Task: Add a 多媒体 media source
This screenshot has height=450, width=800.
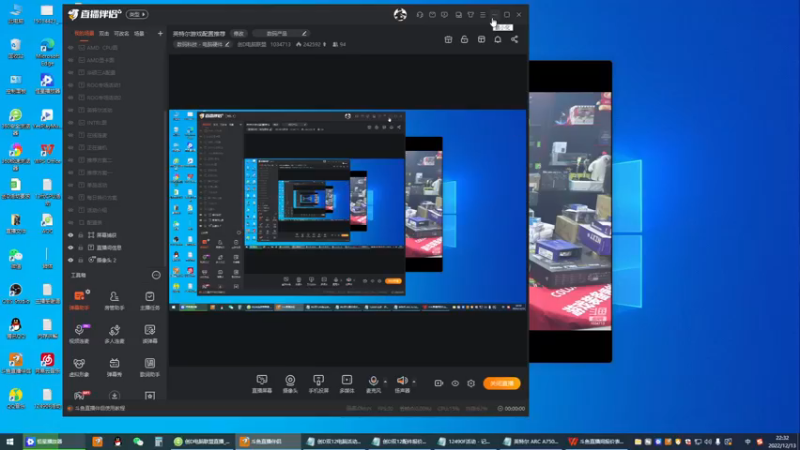Action: click(x=347, y=384)
